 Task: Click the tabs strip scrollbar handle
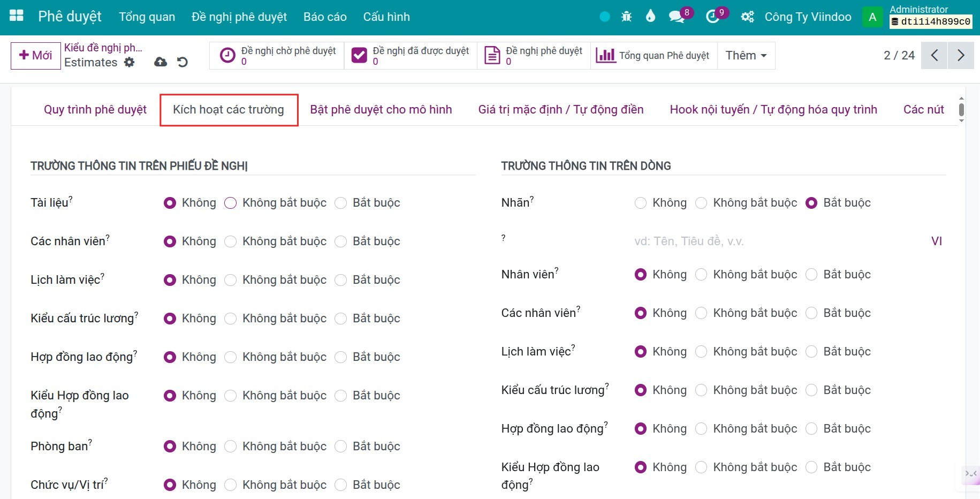[x=961, y=110]
